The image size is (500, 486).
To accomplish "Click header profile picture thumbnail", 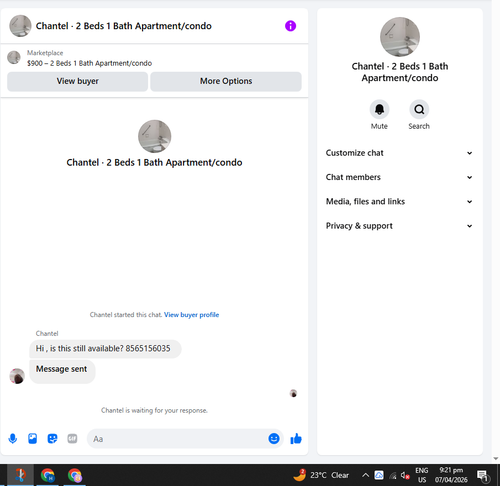I will coord(20,26).
